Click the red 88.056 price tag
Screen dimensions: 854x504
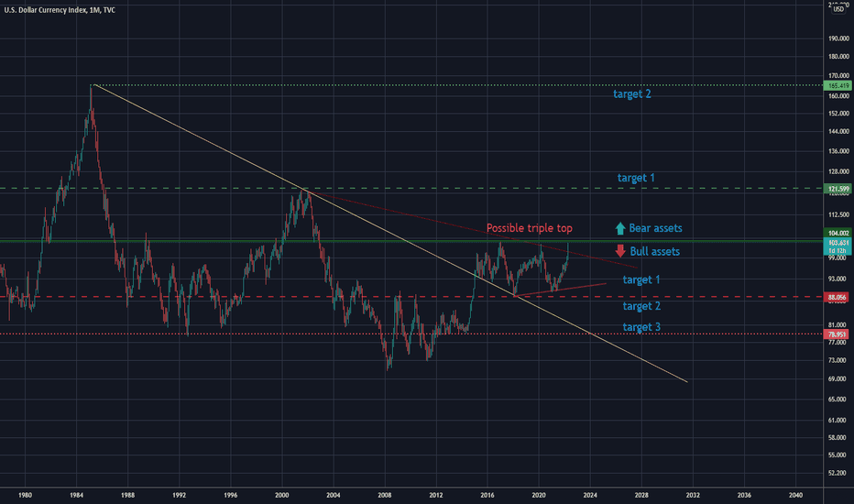click(838, 297)
